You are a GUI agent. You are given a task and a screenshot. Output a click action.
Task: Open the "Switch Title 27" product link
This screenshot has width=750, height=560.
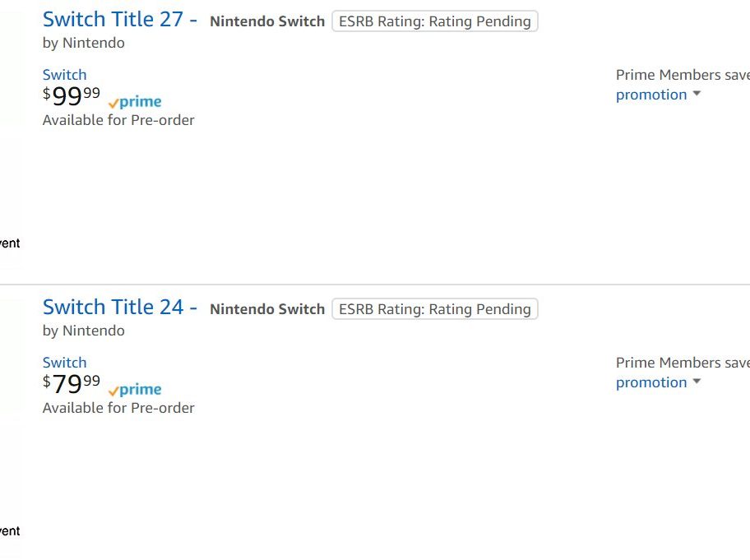[119, 20]
